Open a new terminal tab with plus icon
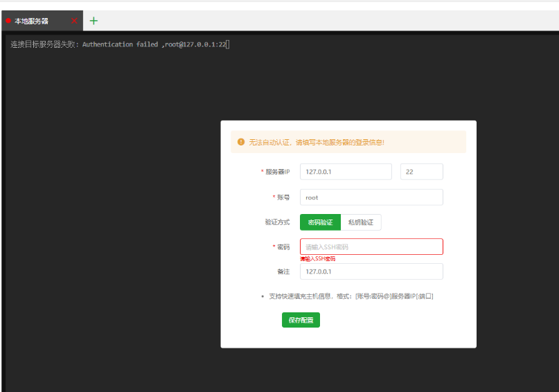The width and height of the screenshot is (559, 392). [x=94, y=21]
